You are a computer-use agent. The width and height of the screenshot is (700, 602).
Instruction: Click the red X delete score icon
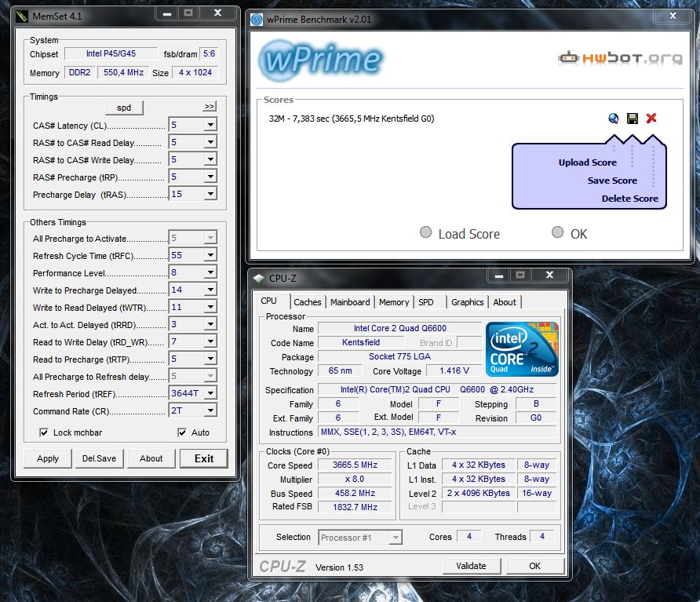pyautogui.click(x=651, y=119)
